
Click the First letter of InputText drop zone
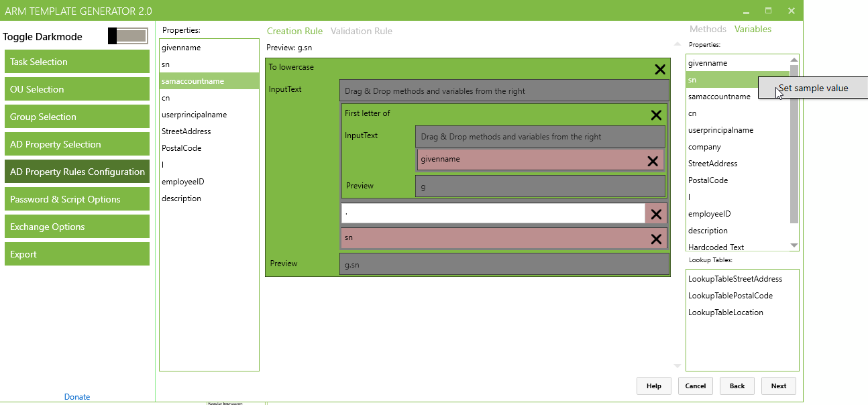[x=541, y=136]
